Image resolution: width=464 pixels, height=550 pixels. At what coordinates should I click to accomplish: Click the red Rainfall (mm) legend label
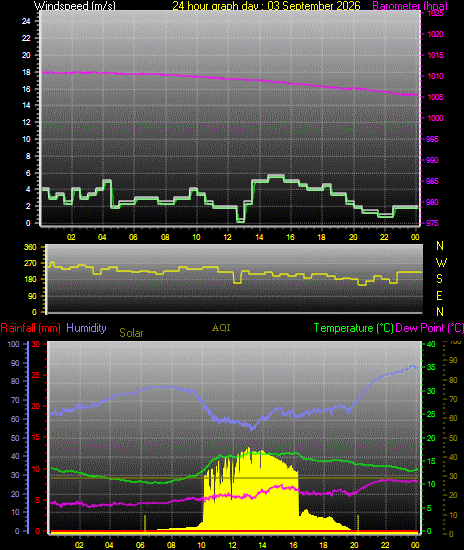point(31,328)
